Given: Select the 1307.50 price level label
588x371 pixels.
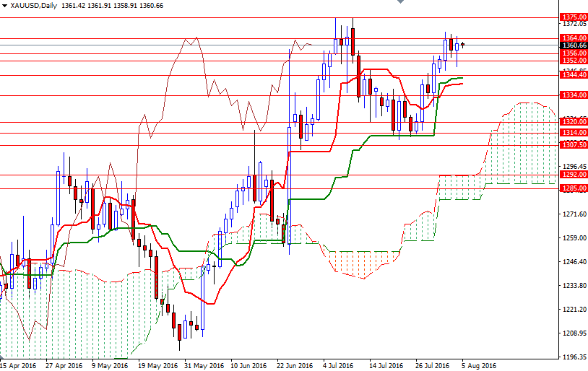Looking at the screenshot, I should (574, 144).
